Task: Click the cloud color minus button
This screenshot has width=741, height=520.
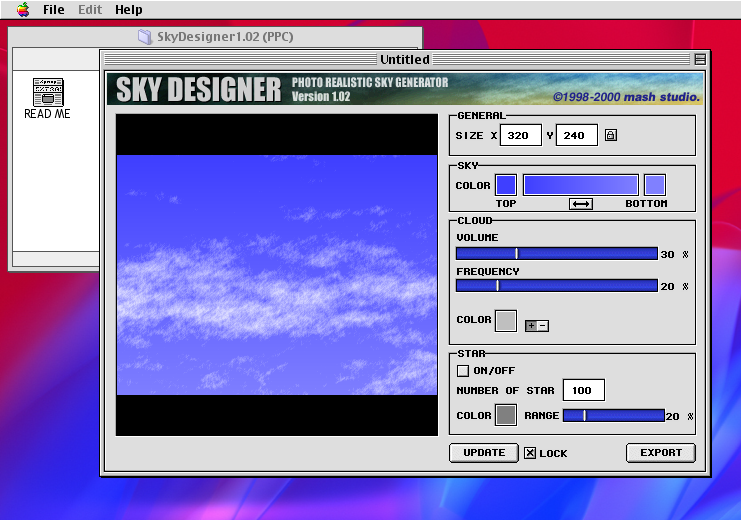Action: click(543, 325)
